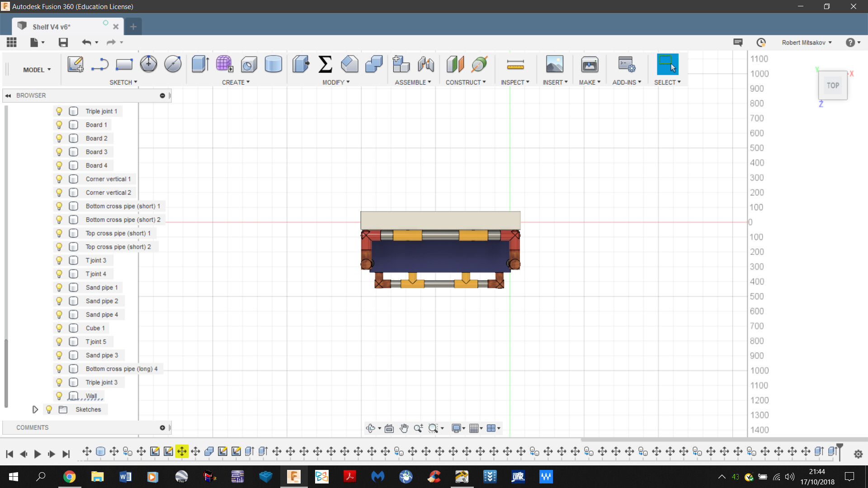Toggle Wall visibility lightbulb
868x488 pixels.
59,396
